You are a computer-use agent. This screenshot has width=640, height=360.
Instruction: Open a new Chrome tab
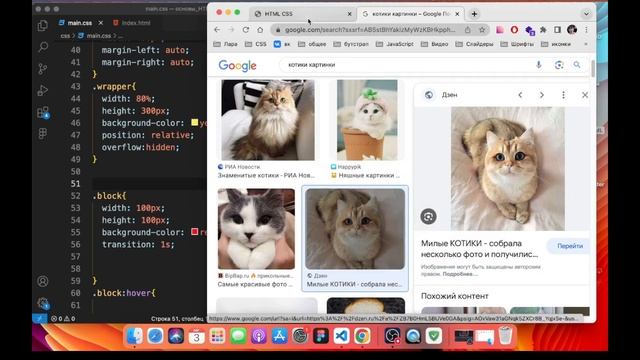pos(474,14)
